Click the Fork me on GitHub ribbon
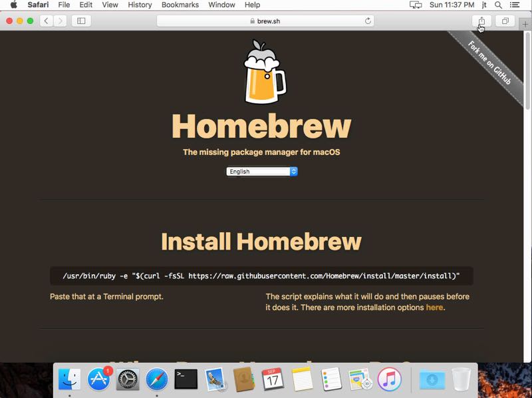 click(x=489, y=63)
